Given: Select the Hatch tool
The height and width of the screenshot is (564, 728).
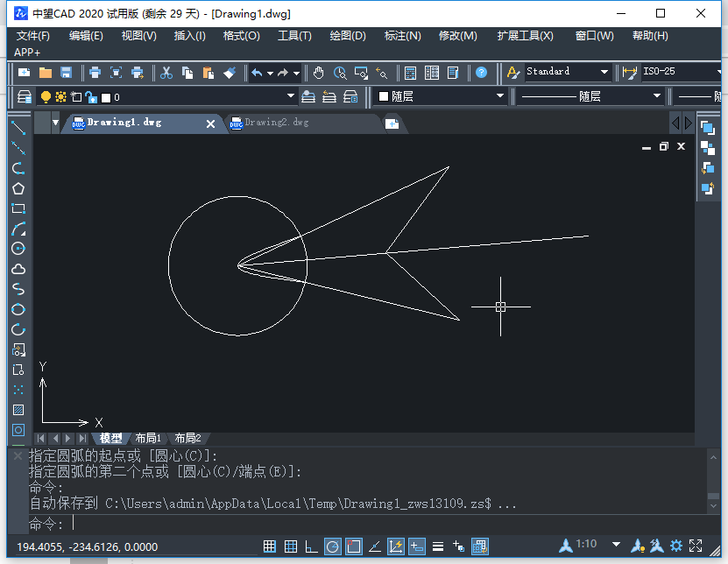Looking at the screenshot, I should (x=18, y=410).
